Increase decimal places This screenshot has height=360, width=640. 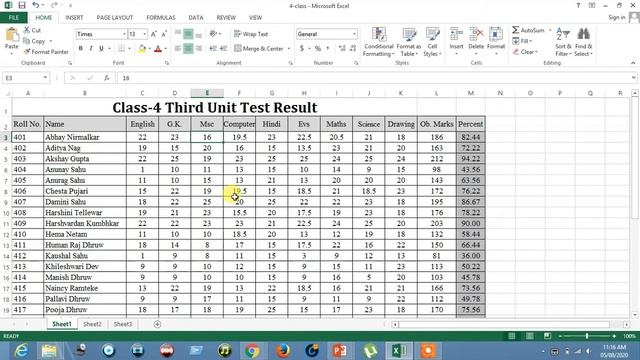(x=342, y=49)
